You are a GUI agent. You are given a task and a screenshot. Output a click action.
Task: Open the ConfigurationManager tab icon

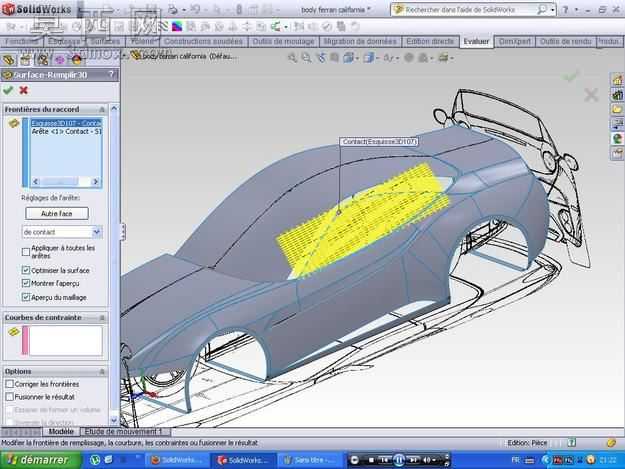43,60
